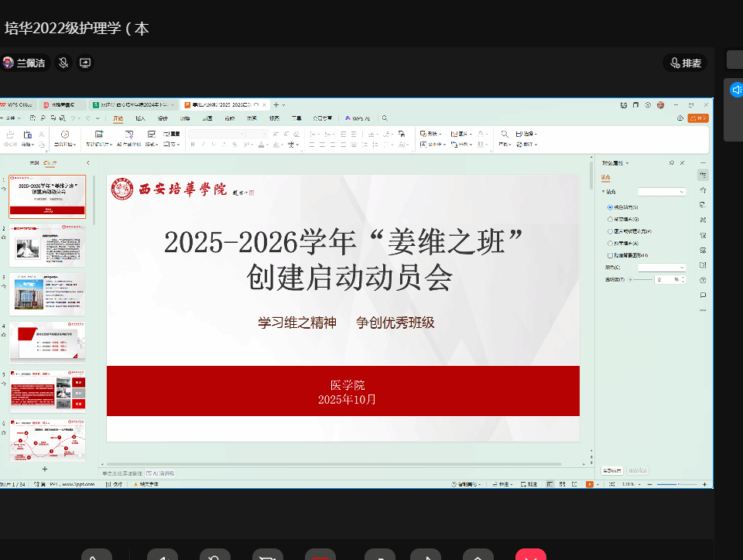
Task: Open the color dropdown in fill panel
Action: pos(662,267)
